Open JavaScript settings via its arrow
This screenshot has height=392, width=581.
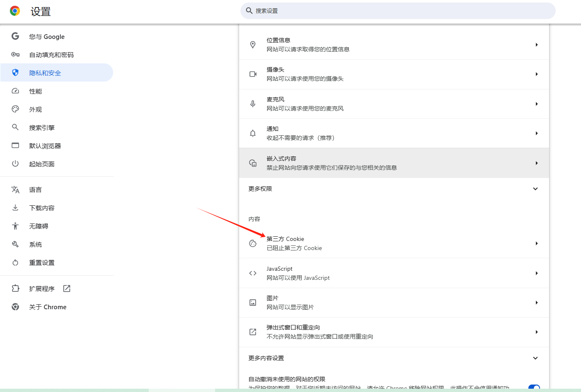pyautogui.click(x=537, y=273)
